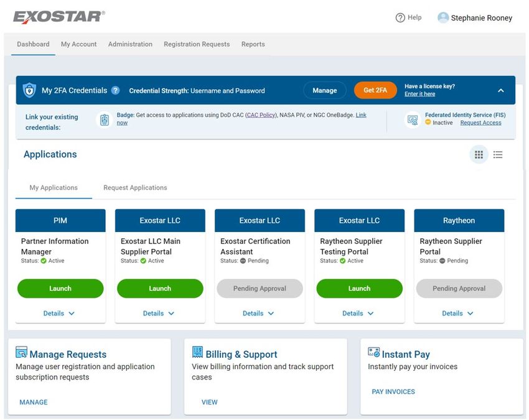The height and width of the screenshot is (420, 529).
Task: Switch applications to list view
Action: click(498, 154)
